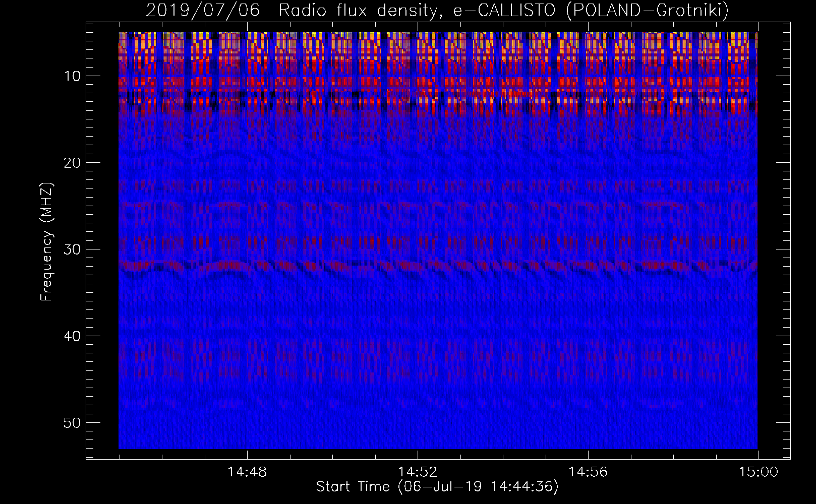Click the 50 MHz y-axis tick label
The width and height of the screenshot is (816, 504).
click(x=73, y=423)
